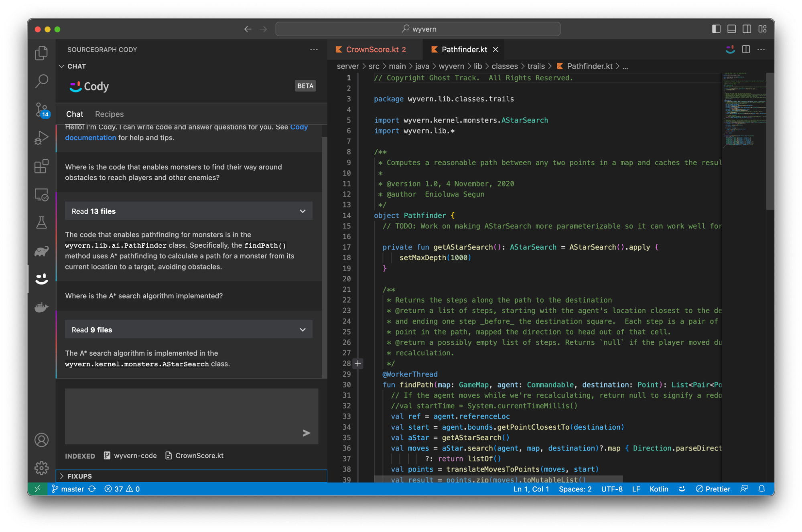Screen dimensions: 802x532
Task: Open the Search view icon
Action: [41, 81]
